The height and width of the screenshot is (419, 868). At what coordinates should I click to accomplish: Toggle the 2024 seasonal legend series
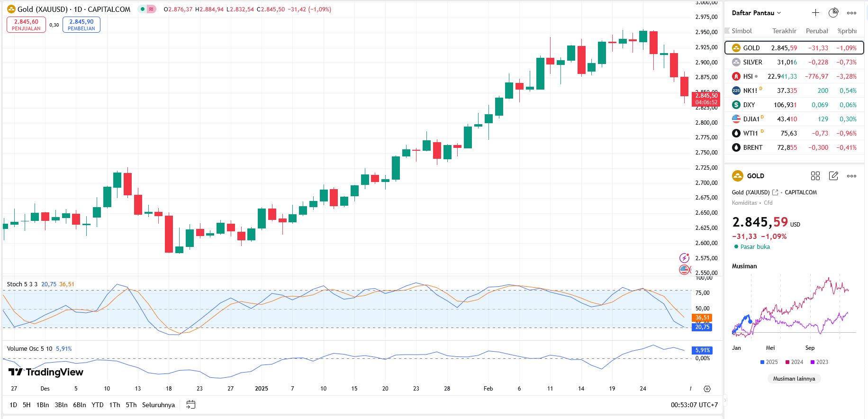(x=794, y=362)
